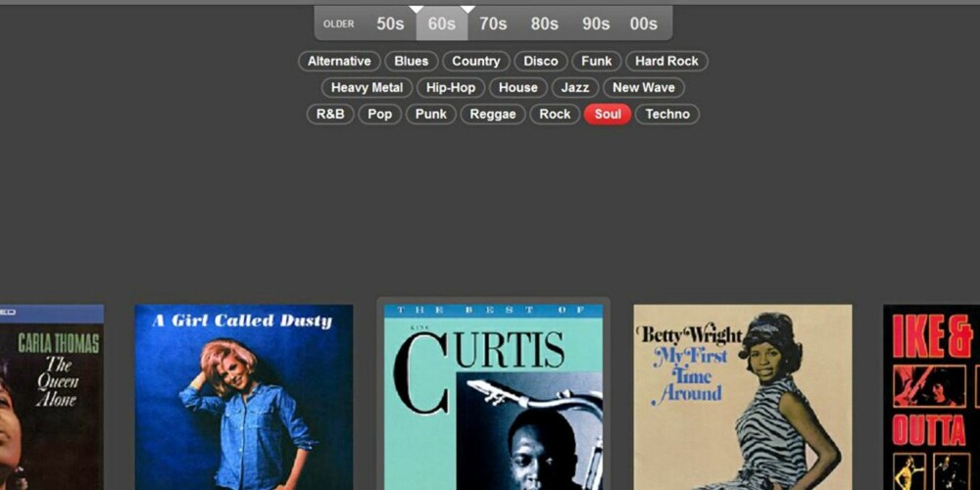Choose the 80s decade
Viewport: 980px width, 490px height.
[x=544, y=24]
